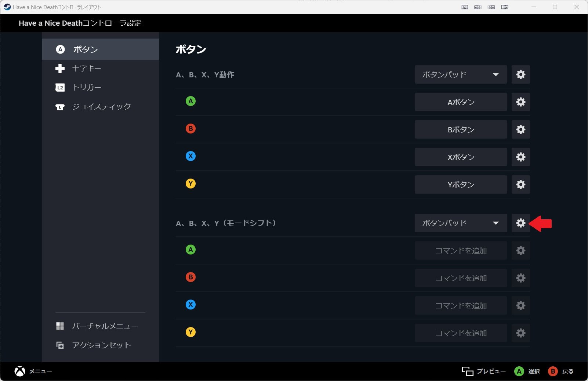588x381 pixels.
Task: Click red B icon in A, B, X, Y動作
Action: [x=190, y=129]
